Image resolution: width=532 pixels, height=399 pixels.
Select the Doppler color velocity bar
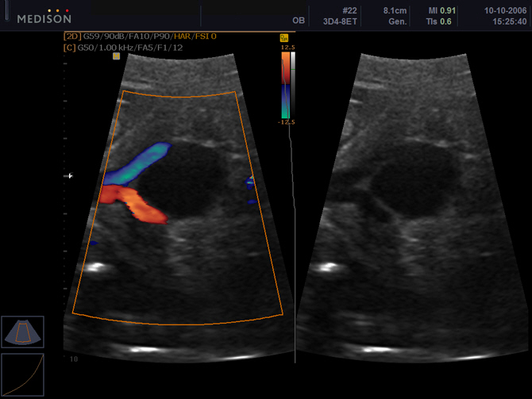286,85
